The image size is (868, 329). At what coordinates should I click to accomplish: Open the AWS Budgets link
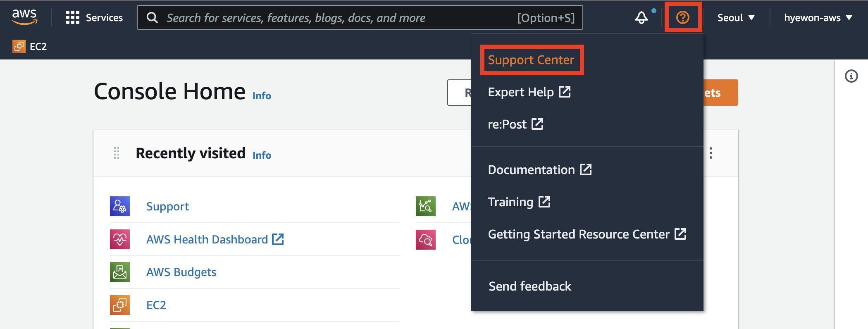point(181,272)
